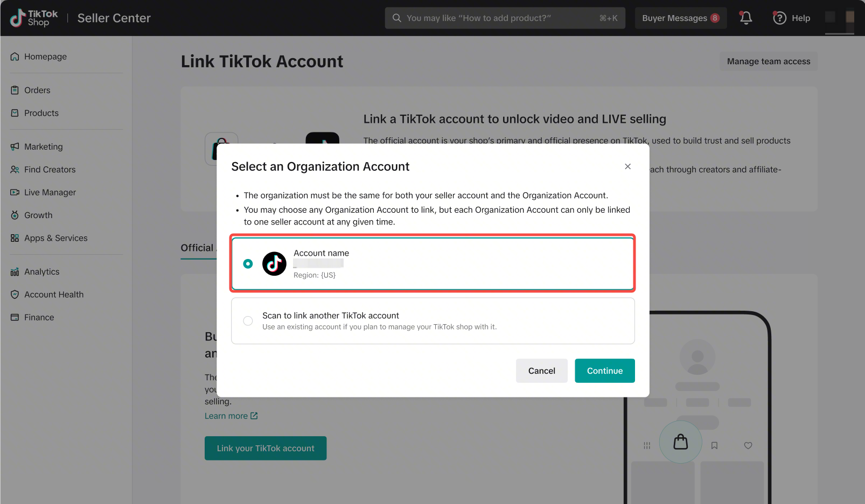Screen dimensions: 865x504
Task: Click the Orders clipboard icon
Action: pos(15,90)
